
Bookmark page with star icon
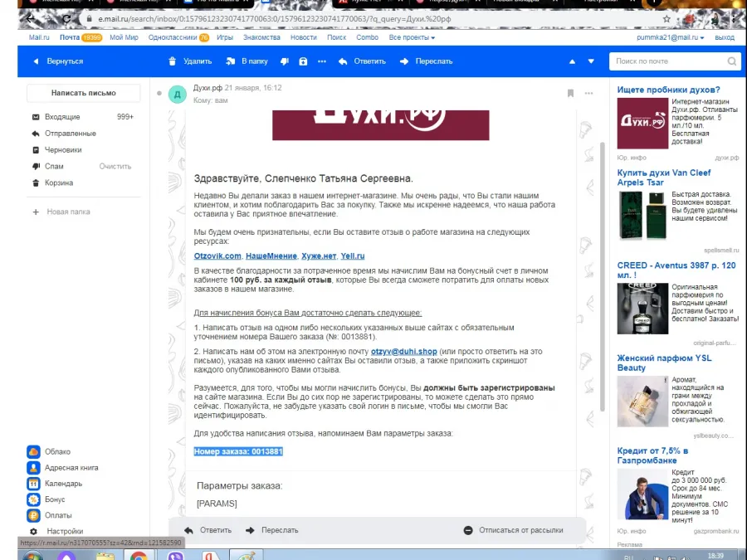666,19
